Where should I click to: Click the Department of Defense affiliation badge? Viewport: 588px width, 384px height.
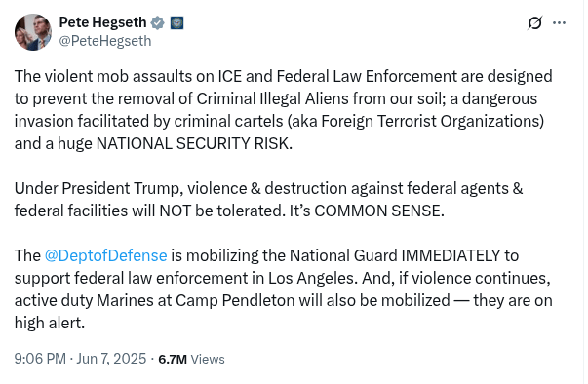pos(176,22)
